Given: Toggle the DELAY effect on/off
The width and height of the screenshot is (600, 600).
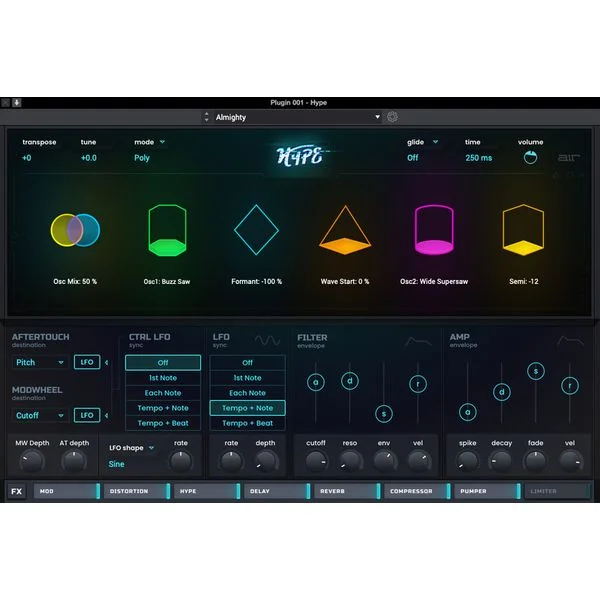Looking at the screenshot, I should click(308, 491).
